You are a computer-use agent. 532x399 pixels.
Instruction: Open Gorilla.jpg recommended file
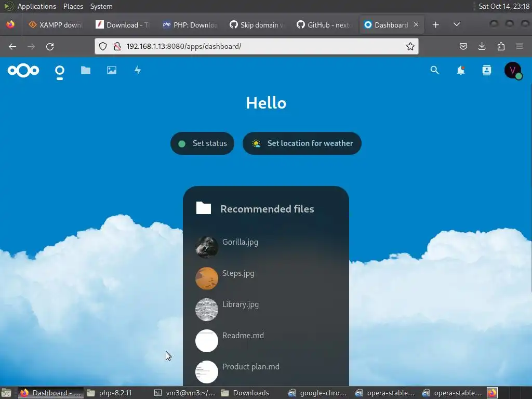pyautogui.click(x=266, y=247)
